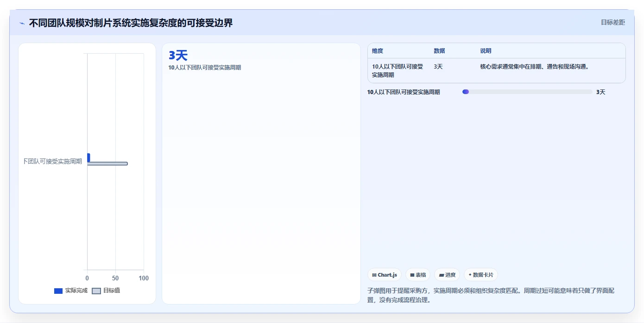
Task: Click the 进度 tag chip
Action: [447, 275]
